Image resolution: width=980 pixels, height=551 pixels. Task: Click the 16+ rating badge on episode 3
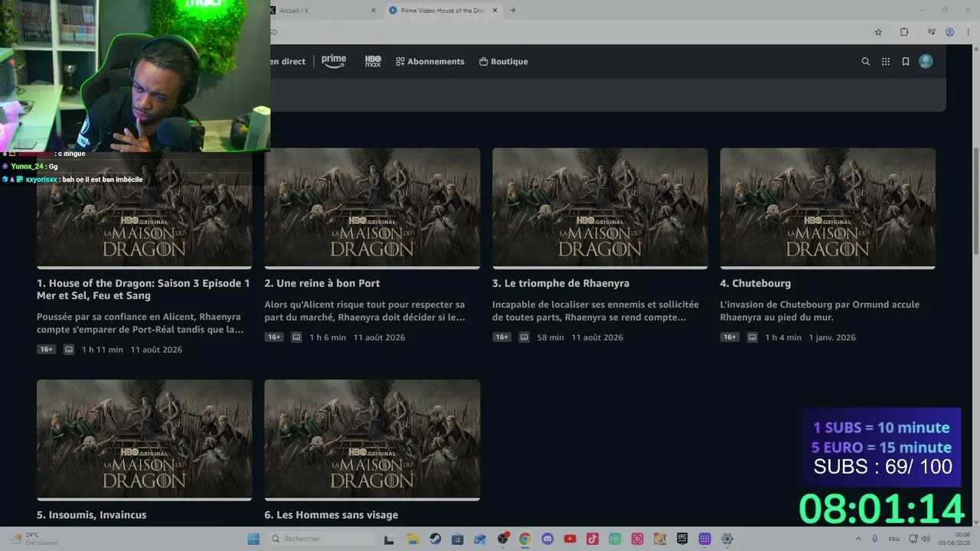[x=502, y=337]
